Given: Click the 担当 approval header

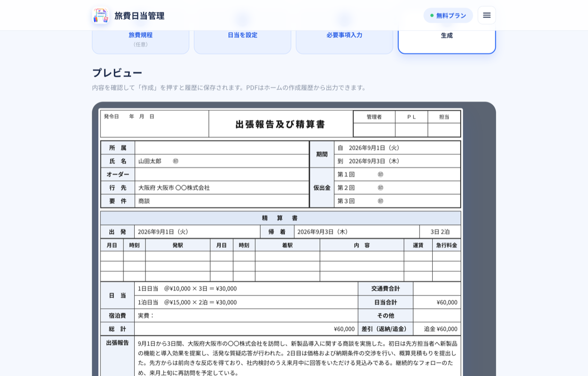Looking at the screenshot, I should point(444,117).
